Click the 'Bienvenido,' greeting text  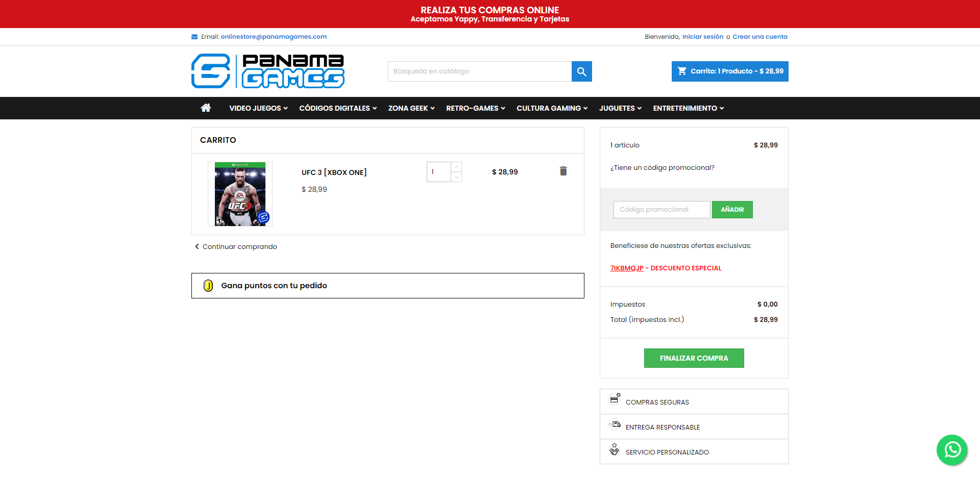[x=662, y=37]
